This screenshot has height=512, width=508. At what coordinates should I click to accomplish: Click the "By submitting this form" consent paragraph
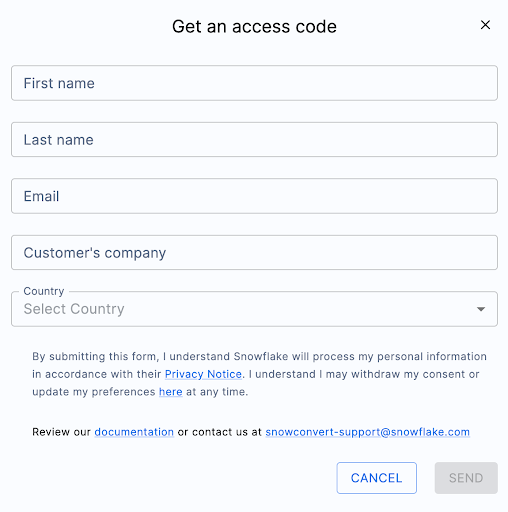pyautogui.click(x=259, y=374)
